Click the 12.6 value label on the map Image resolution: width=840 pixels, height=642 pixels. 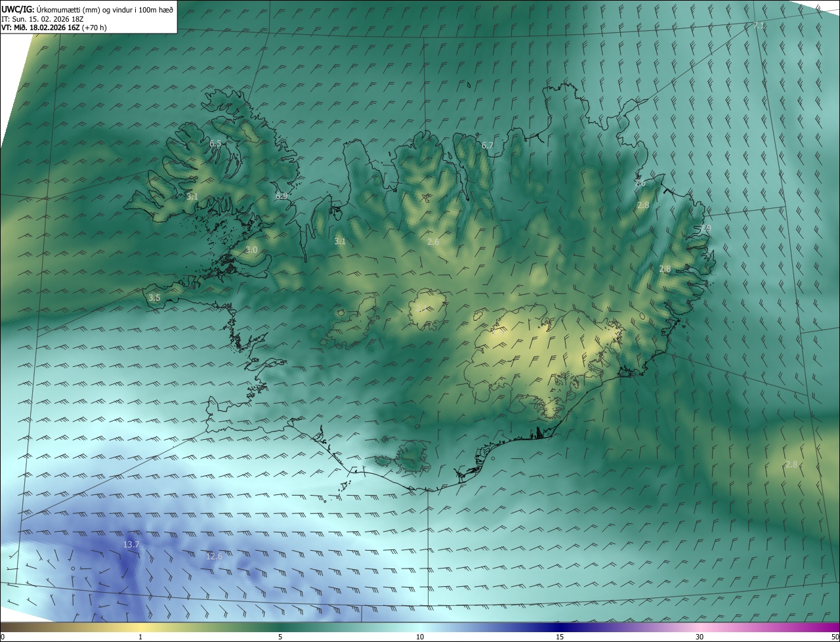(215, 557)
